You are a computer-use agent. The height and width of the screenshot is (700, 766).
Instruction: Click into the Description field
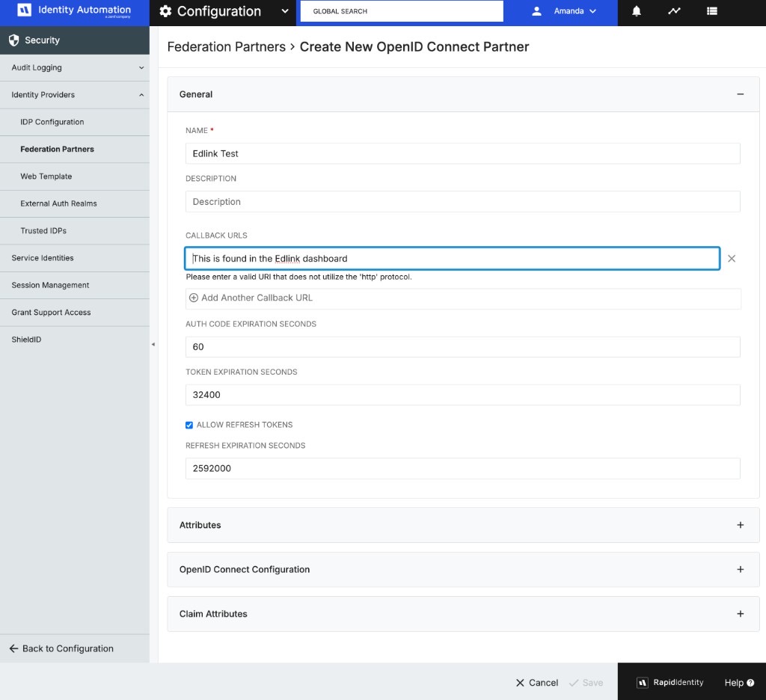coord(462,201)
